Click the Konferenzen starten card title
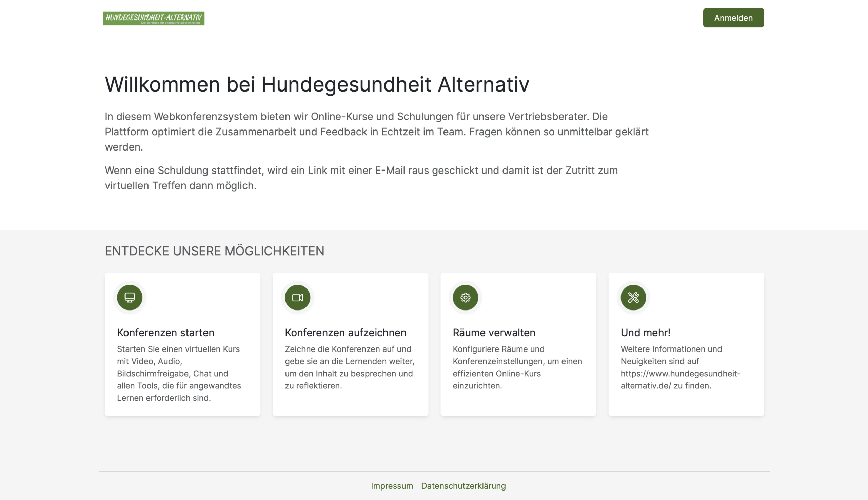Screen dimensions: 868x500 pos(165,333)
